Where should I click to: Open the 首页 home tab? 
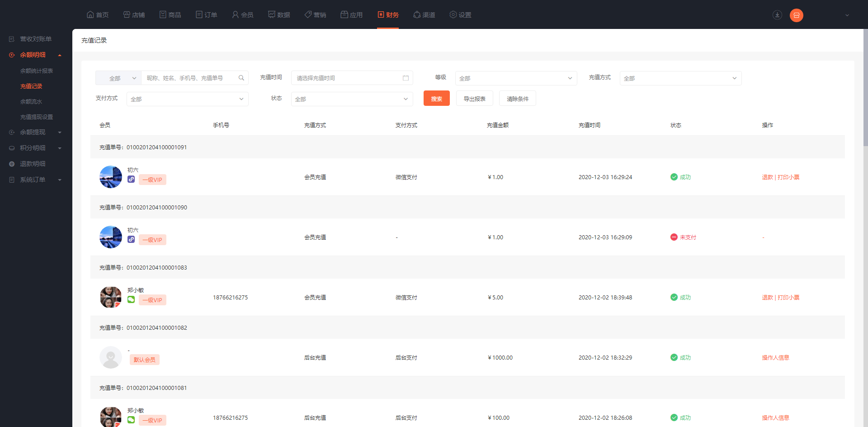pyautogui.click(x=98, y=15)
